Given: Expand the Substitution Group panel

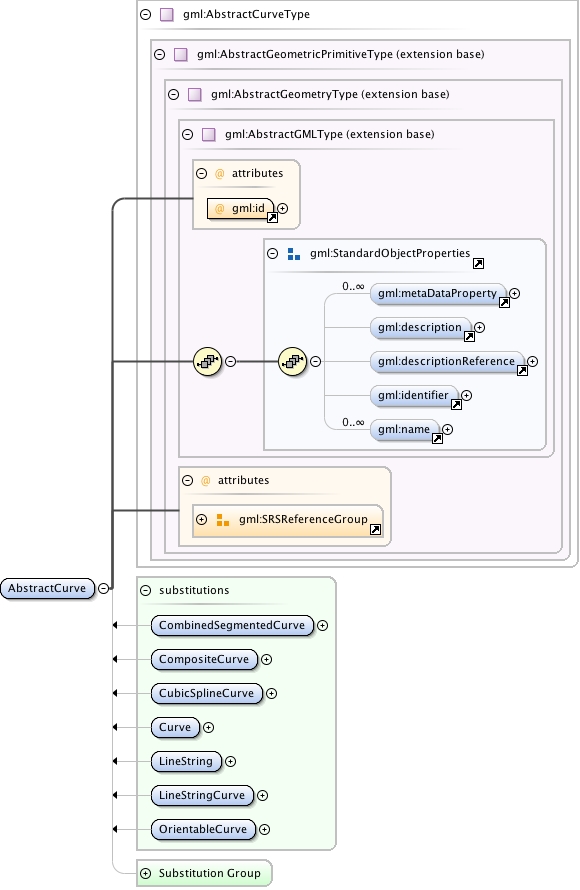Looking at the screenshot, I should click(146, 874).
